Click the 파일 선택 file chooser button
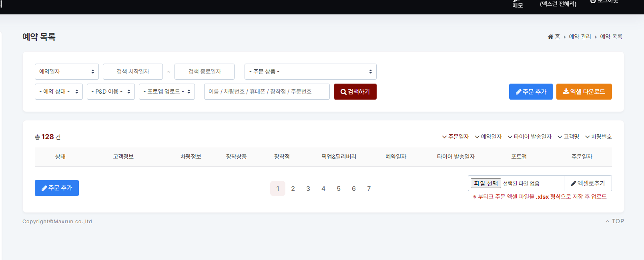Screen dimensions: 644x260 [x=486, y=184]
